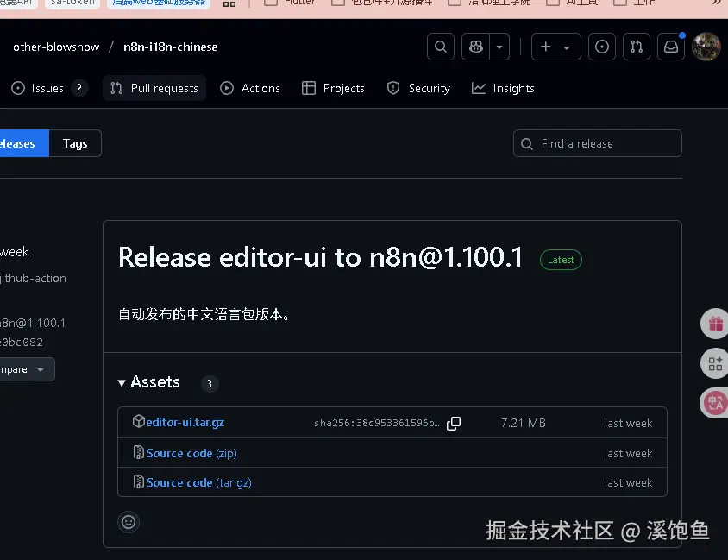
Task: Add a reaction with smiley button
Action: (x=129, y=522)
